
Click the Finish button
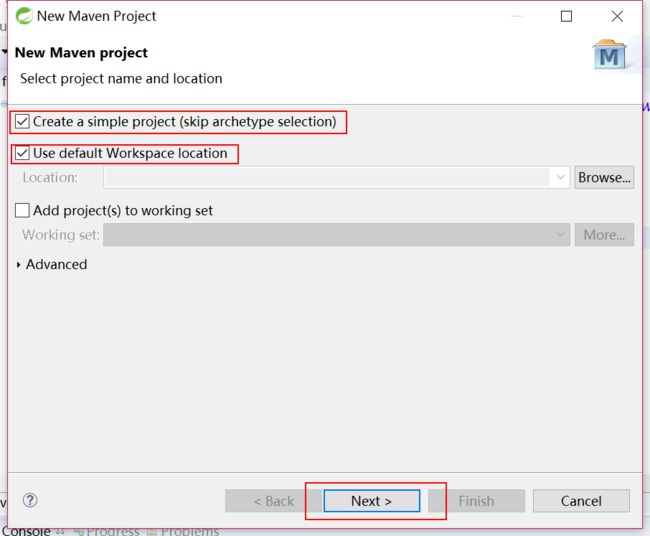point(476,501)
